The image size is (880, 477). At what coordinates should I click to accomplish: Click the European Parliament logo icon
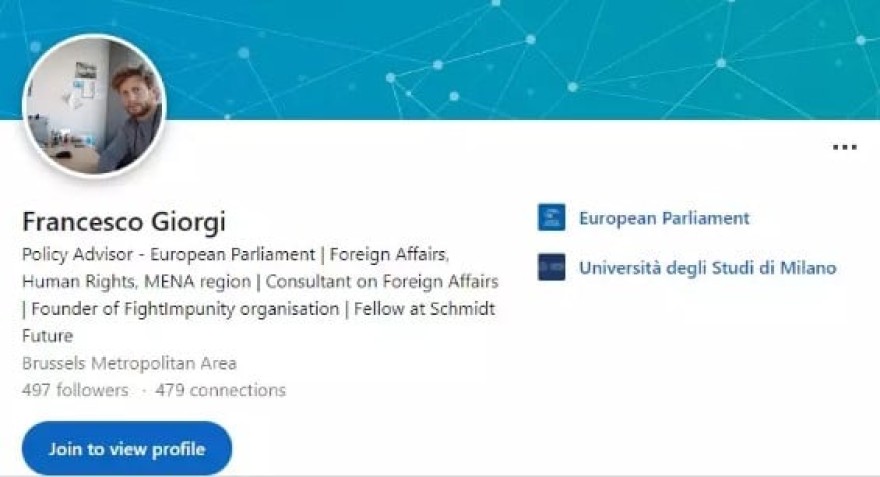pos(551,217)
